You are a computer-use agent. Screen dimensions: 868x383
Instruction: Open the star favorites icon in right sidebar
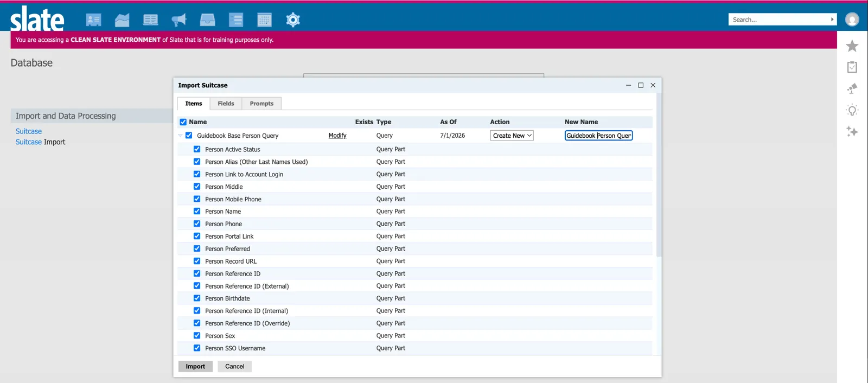(x=852, y=46)
